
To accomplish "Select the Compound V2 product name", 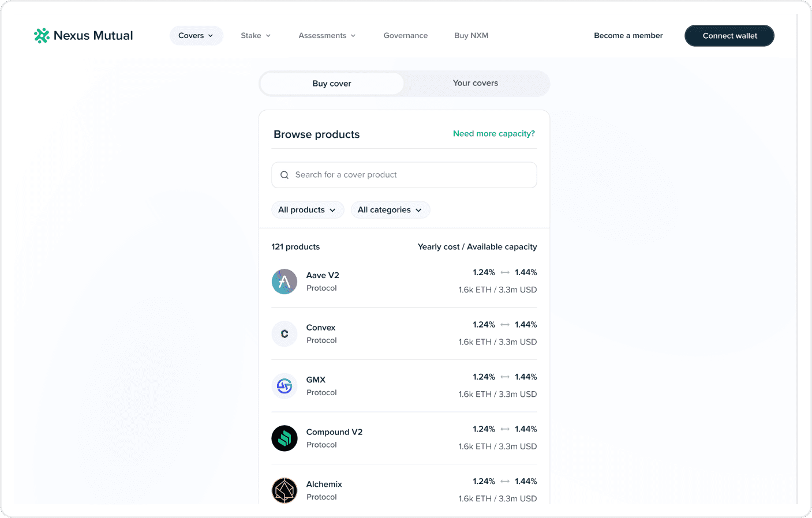I will pos(335,432).
